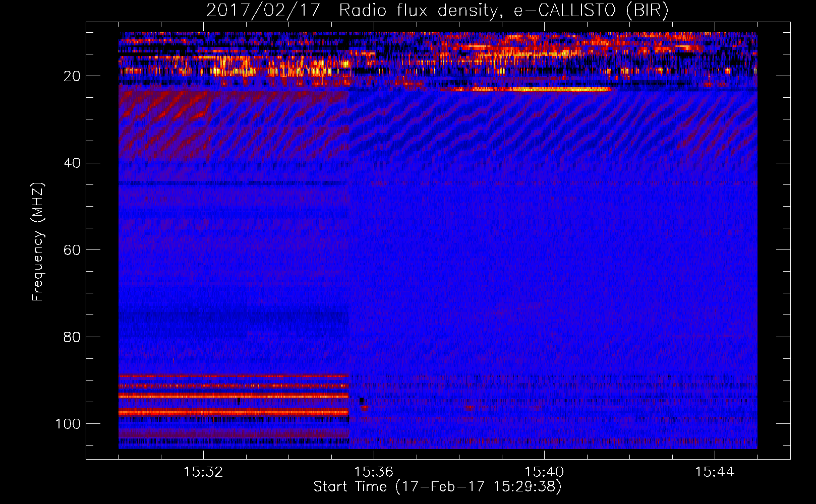
Task: Click the 60 MHz frequency tick label
Action: tap(72, 250)
